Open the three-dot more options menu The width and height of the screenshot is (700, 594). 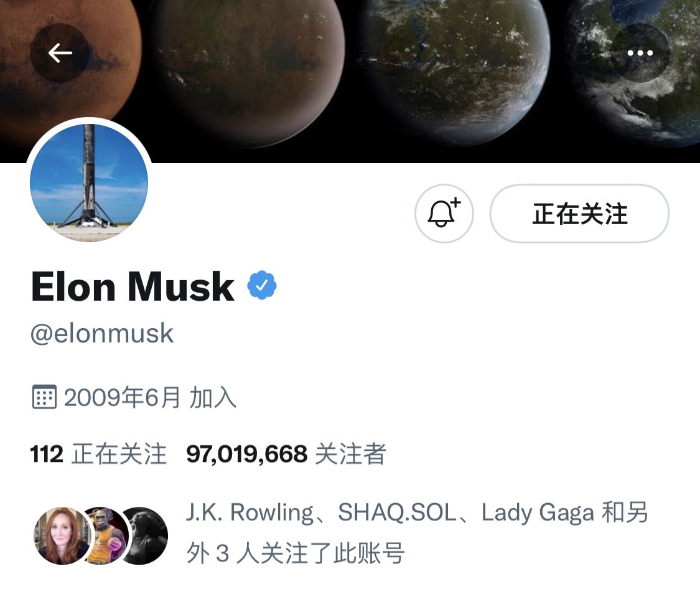click(x=640, y=53)
